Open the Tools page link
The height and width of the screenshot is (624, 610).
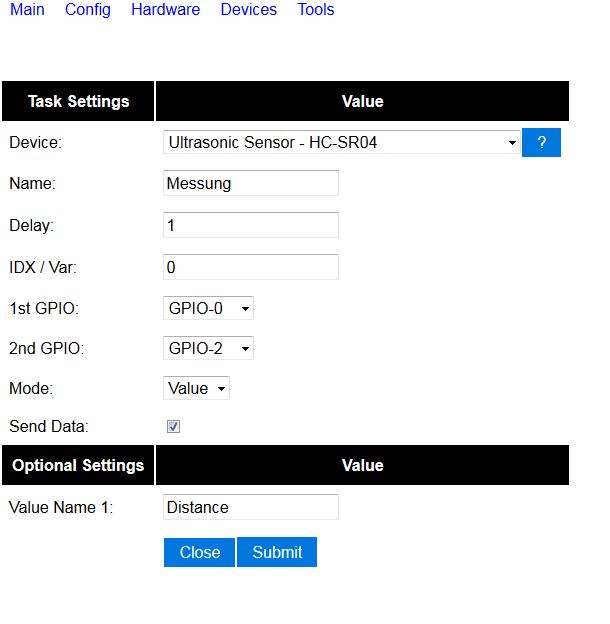[316, 10]
